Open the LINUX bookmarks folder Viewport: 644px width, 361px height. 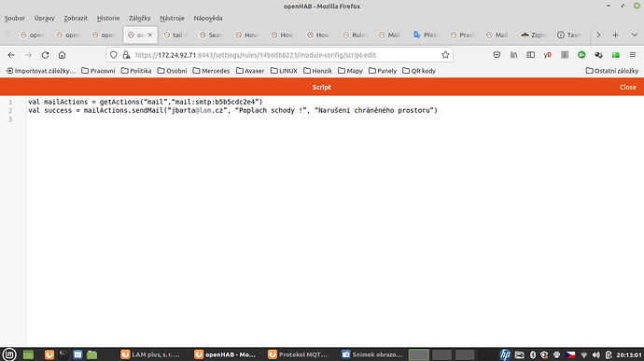pos(284,71)
